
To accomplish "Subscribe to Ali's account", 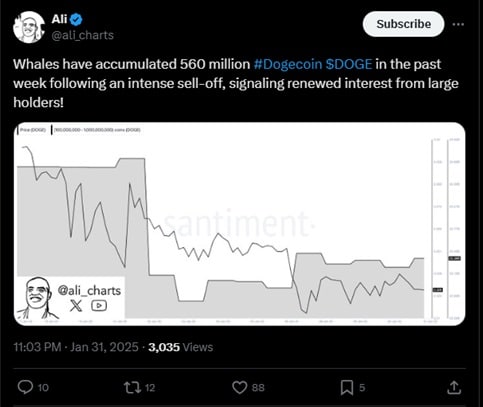I will click(x=403, y=24).
